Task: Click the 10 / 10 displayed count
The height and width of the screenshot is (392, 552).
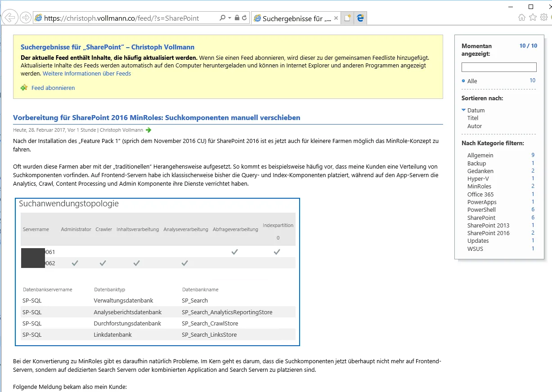Action: 528,46
